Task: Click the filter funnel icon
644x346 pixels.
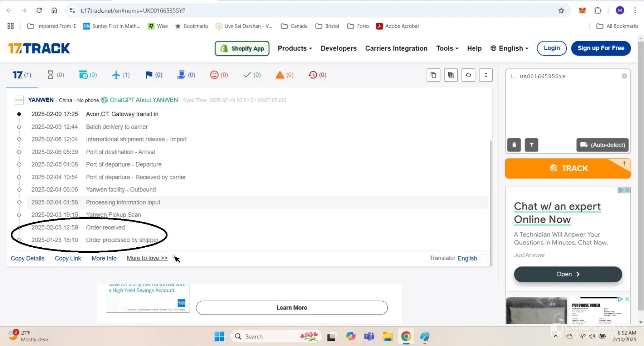Action: 531,145
